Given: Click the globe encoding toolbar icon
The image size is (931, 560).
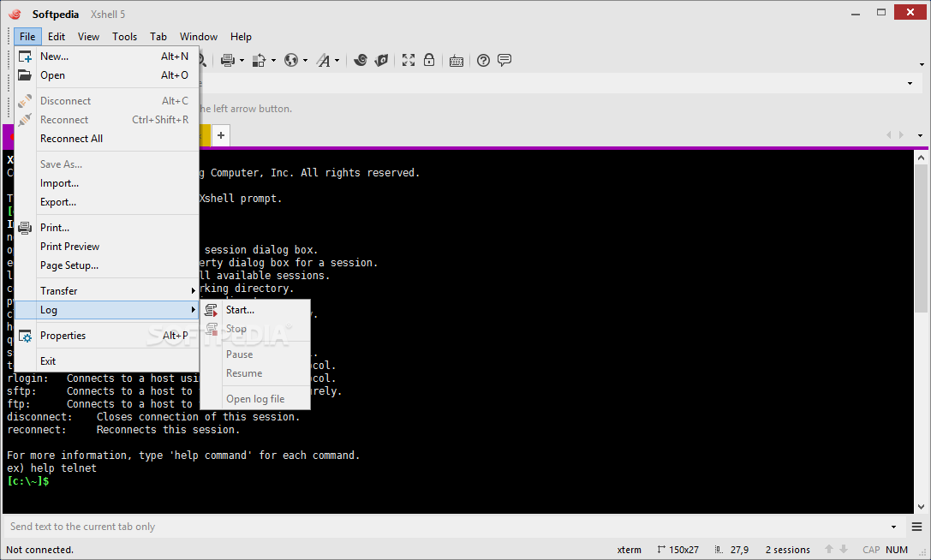Looking at the screenshot, I should coord(291,60).
